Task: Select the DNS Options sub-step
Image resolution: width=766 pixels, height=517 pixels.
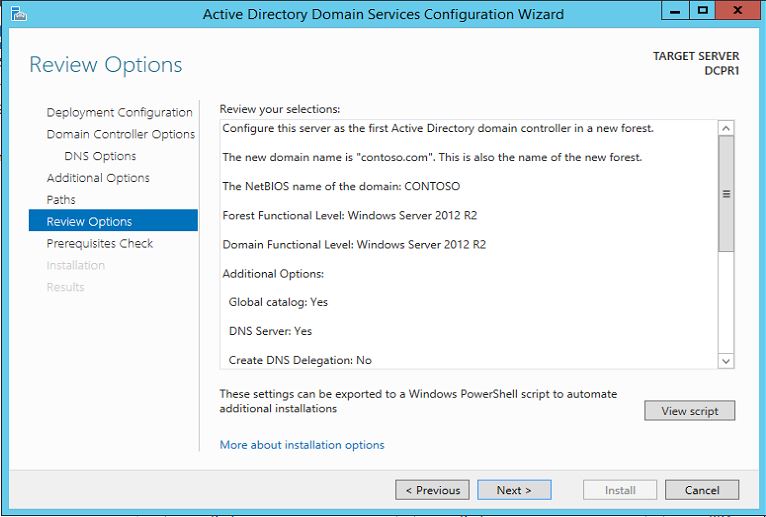Action: [x=100, y=156]
